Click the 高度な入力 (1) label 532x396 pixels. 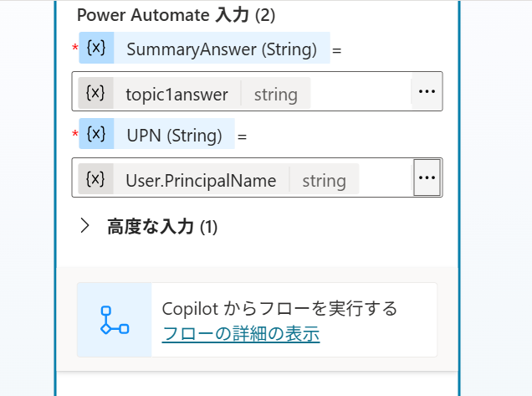162,227
